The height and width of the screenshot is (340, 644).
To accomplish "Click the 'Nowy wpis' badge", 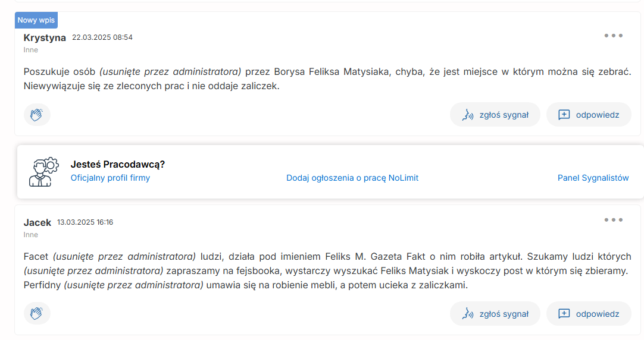I will coord(36,20).
